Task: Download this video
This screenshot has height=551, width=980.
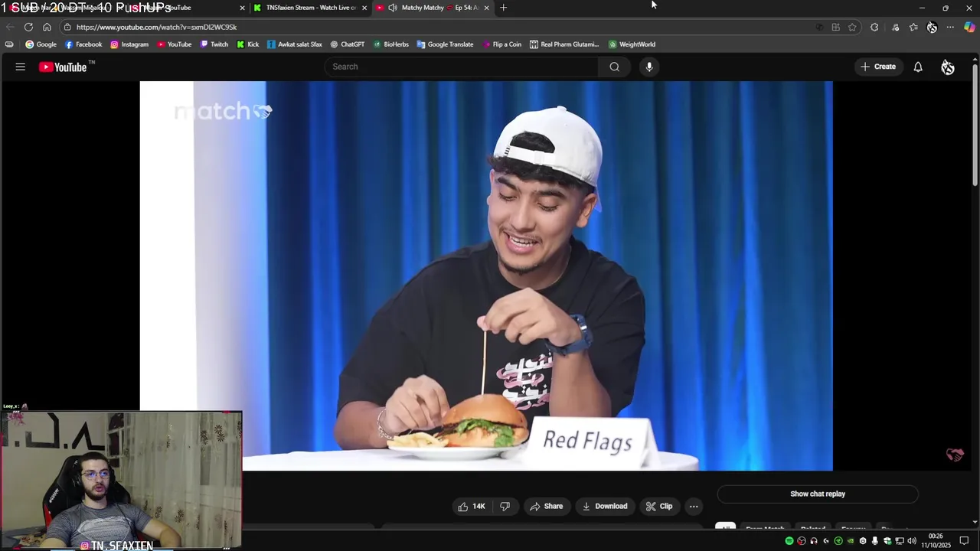Action: pyautogui.click(x=605, y=506)
